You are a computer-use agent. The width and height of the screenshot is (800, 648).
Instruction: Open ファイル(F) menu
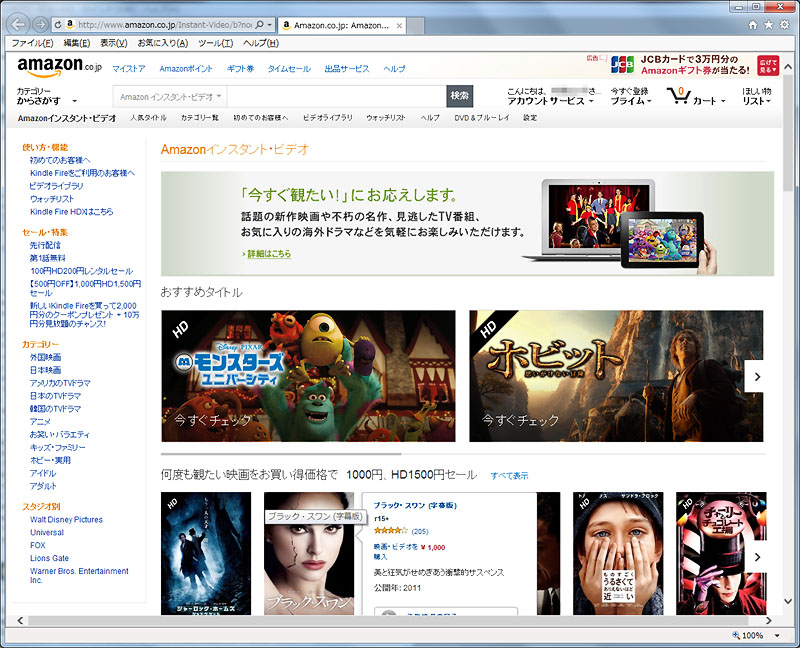33,43
